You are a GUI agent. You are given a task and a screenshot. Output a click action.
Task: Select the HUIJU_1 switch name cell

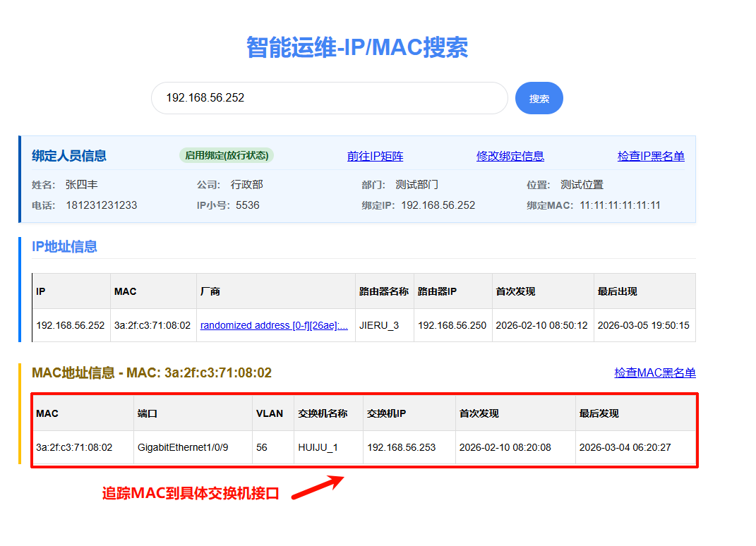318,447
